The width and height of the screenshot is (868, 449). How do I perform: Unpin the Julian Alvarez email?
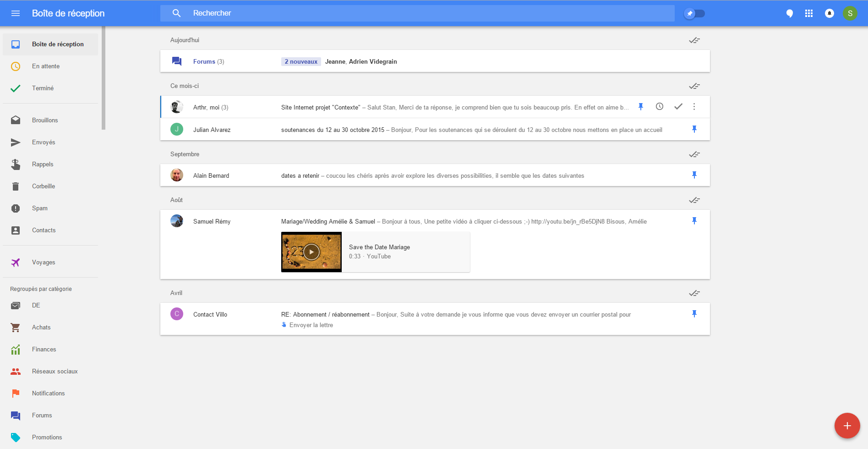click(x=694, y=129)
